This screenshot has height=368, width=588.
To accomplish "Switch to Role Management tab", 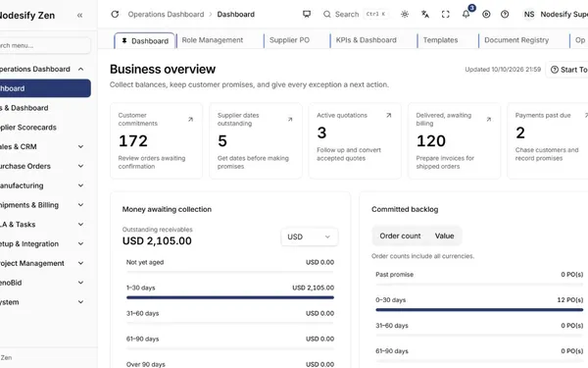I will (213, 40).
